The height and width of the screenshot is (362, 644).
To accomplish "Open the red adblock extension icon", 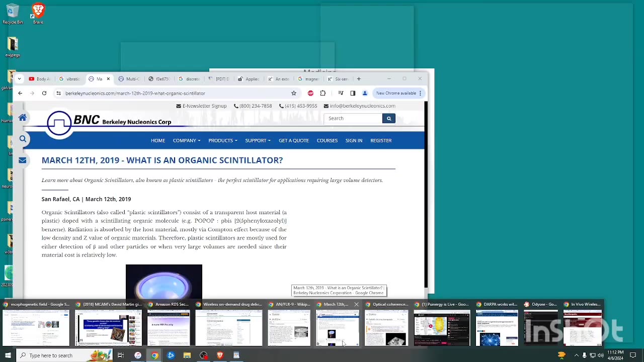I will click(x=310, y=93).
